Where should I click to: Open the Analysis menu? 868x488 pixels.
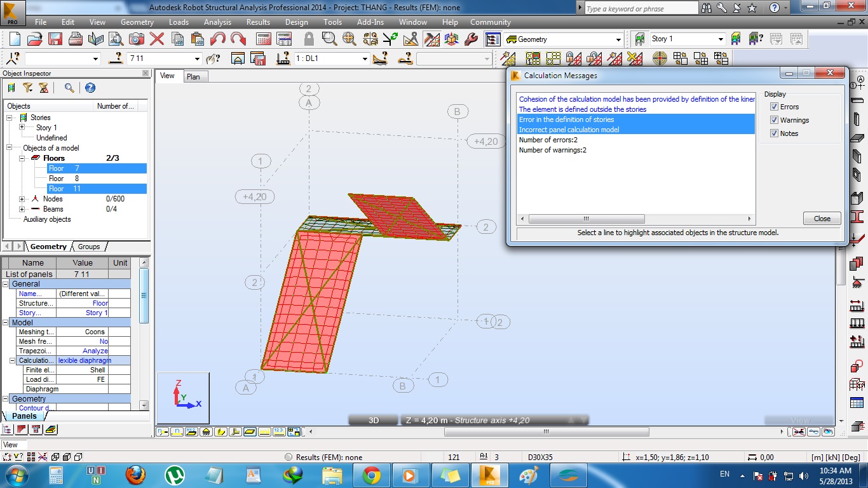pos(217,22)
